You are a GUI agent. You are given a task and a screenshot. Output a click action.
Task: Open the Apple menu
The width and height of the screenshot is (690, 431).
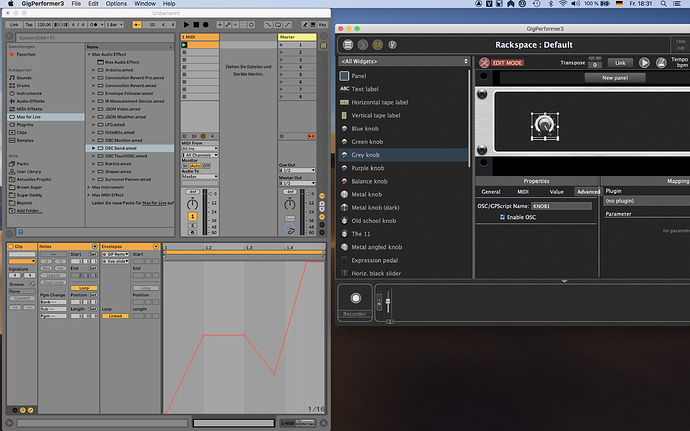coord(11,4)
